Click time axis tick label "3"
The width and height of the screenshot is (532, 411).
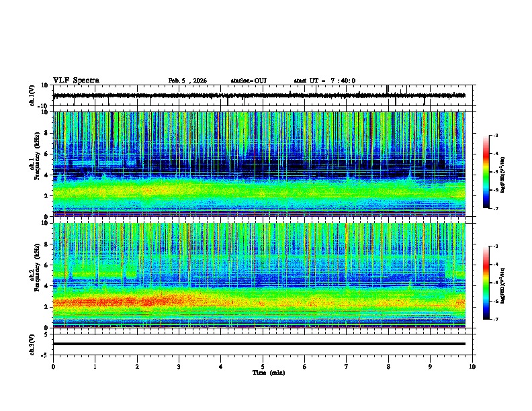(179, 367)
